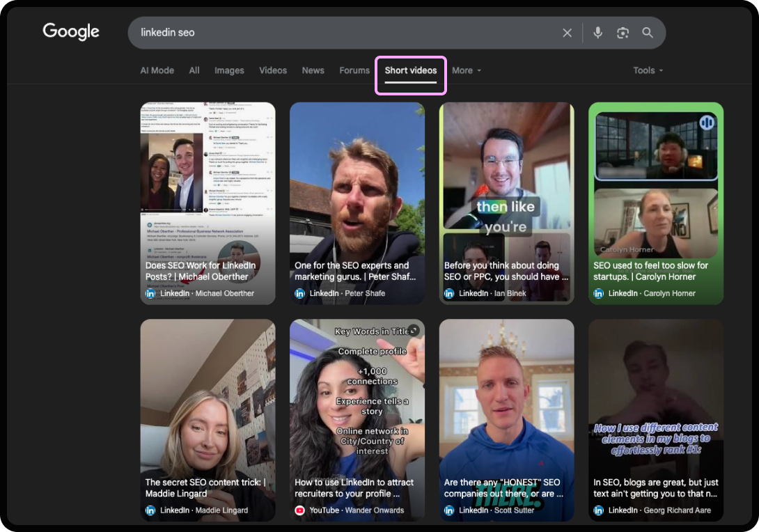Click title 'Before you think about doing SEO or PPC'
759x532 pixels.
[x=506, y=271]
